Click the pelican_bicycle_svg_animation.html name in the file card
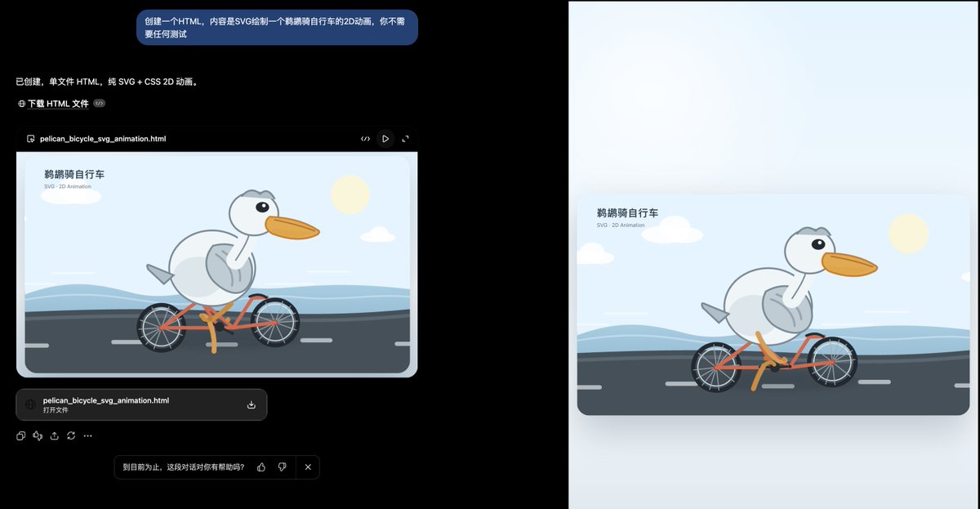This screenshot has width=980, height=509. point(106,400)
